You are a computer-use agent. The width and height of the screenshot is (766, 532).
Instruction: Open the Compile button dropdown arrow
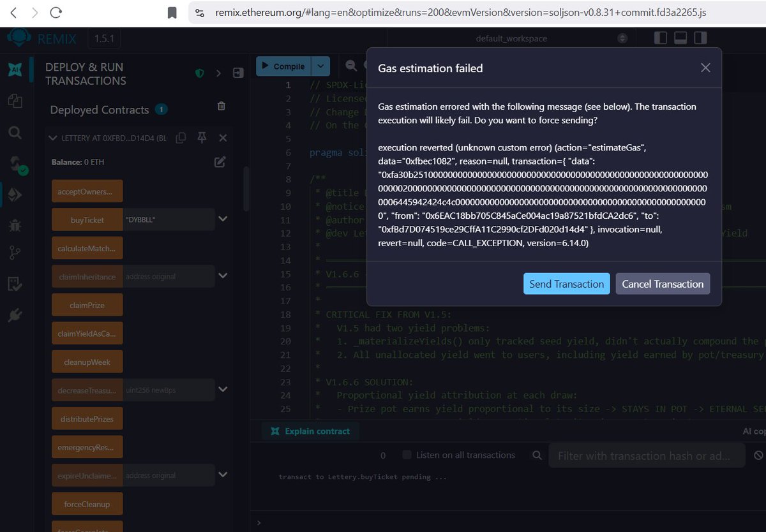pyautogui.click(x=320, y=66)
